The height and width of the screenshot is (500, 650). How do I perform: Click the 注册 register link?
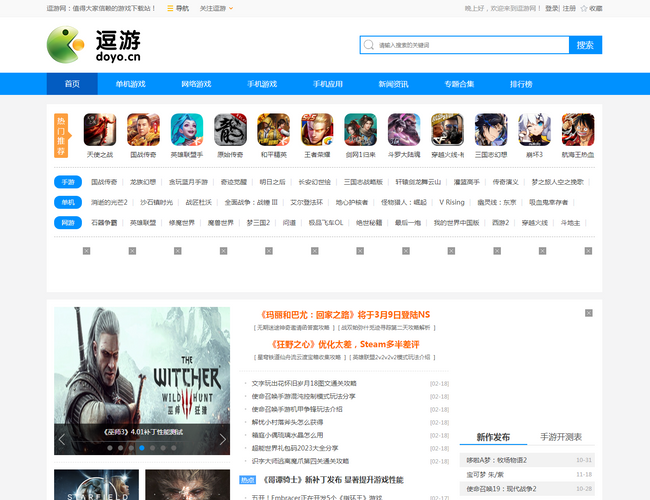569,8
